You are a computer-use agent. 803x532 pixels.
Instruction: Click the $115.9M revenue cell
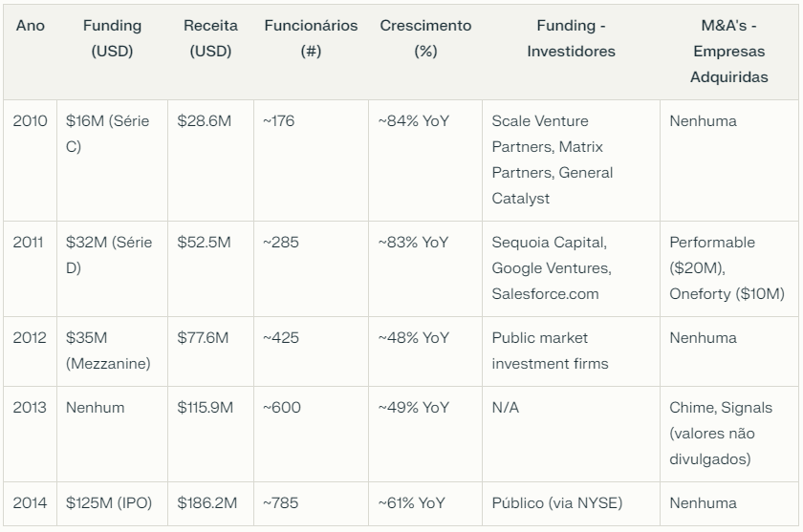pyautogui.click(x=206, y=408)
